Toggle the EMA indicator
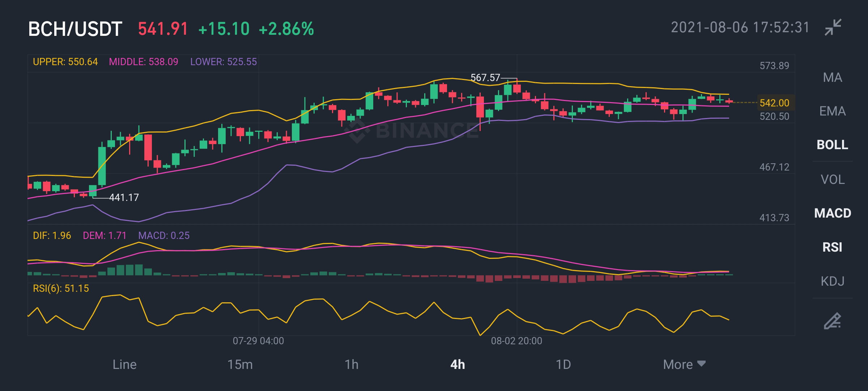868x391 pixels. pyautogui.click(x=833, y=111)
